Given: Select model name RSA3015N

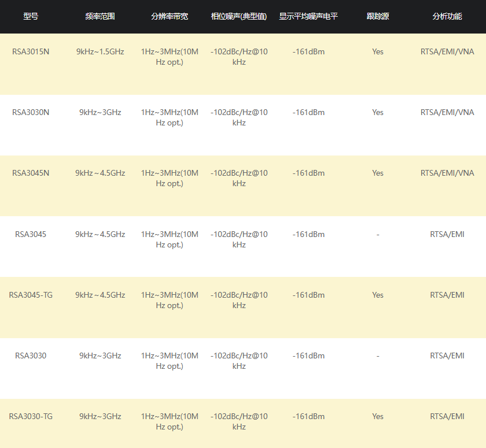Looking at the screenshot, I should 31,51.
